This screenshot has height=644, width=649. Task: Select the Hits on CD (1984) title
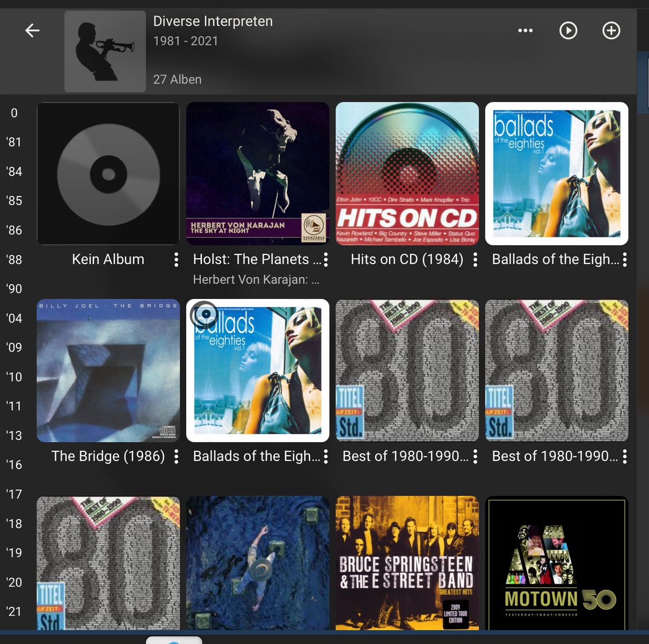click(x=407, y=260)
